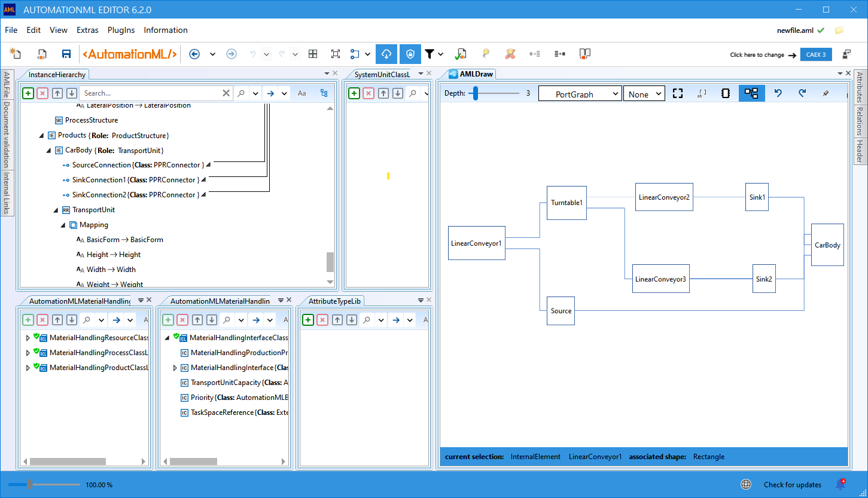Collapse the Mapping node

coord(63,225)
